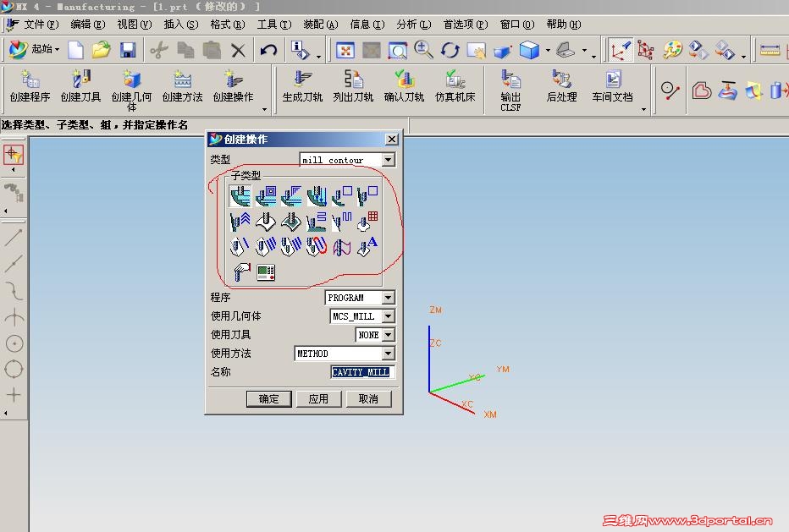The width and height of the screenshot is (789, 532).
Task: Click the New file icon in toolbar
Action: point(75,50)
